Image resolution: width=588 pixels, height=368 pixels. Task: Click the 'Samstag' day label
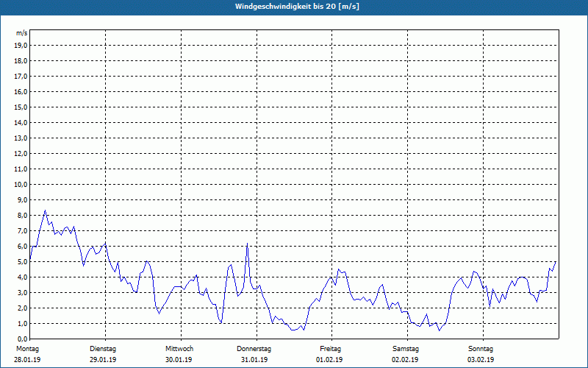pyautogui.click(x=406, y=349)
